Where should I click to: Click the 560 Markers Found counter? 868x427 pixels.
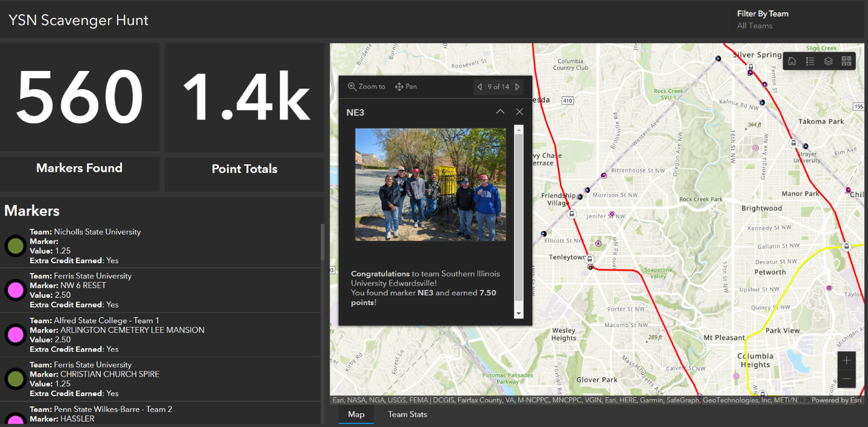(80, 97)
